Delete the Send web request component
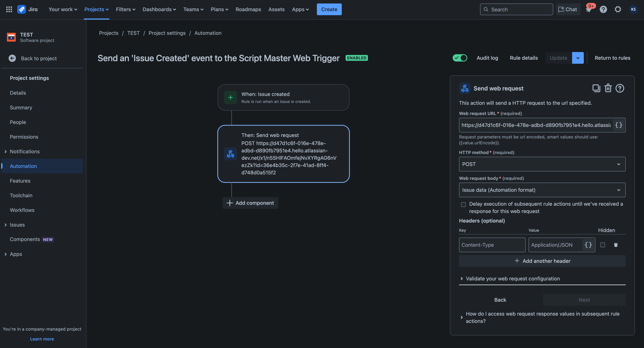Viewport: 644px width, 348px height. [x=608, y=88]
